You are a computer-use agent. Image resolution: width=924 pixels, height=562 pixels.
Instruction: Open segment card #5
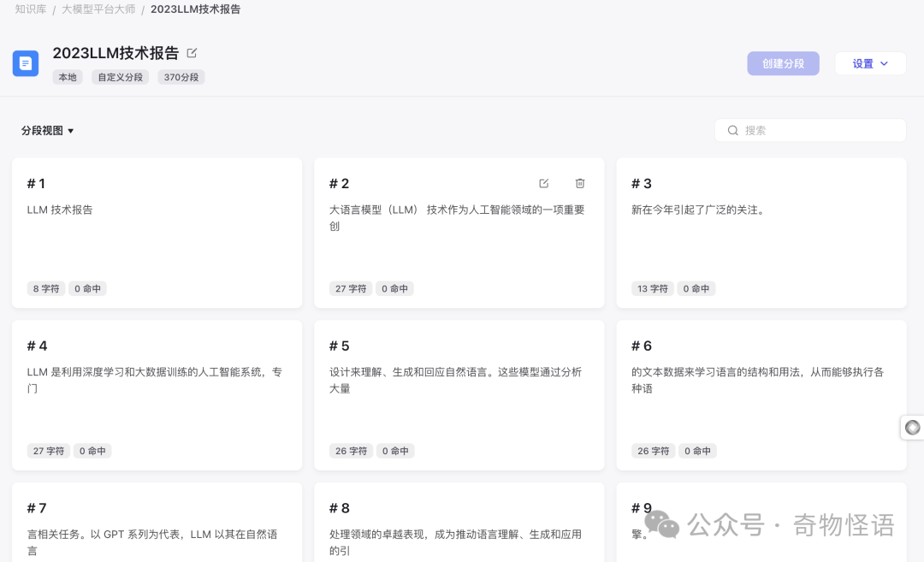459,395
